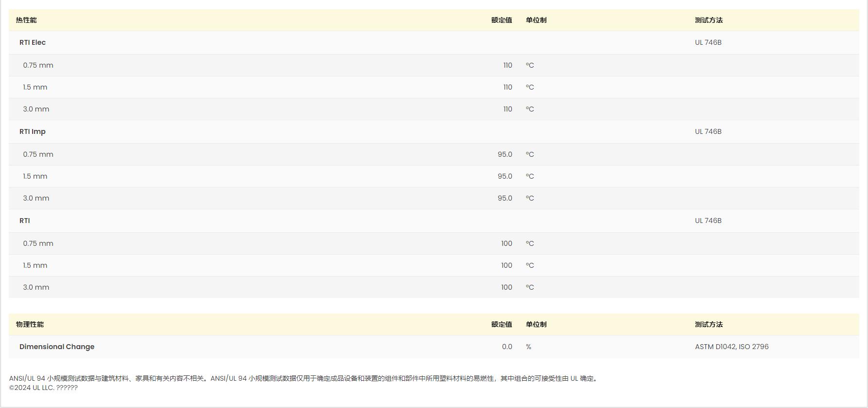Screen dimensions: 868x408
Task: Select the RTI Elec row label
Action: (x=33, y=42)
